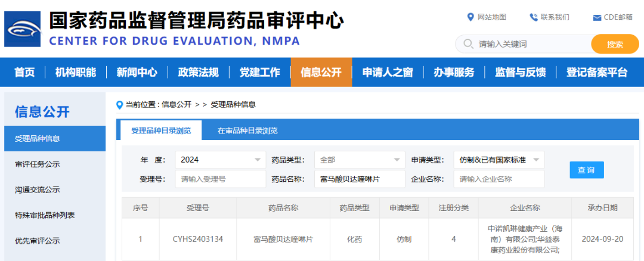Click the 药品类型 column header
Viewport: 644px width, 261px height.
click(x=355, y=207)
